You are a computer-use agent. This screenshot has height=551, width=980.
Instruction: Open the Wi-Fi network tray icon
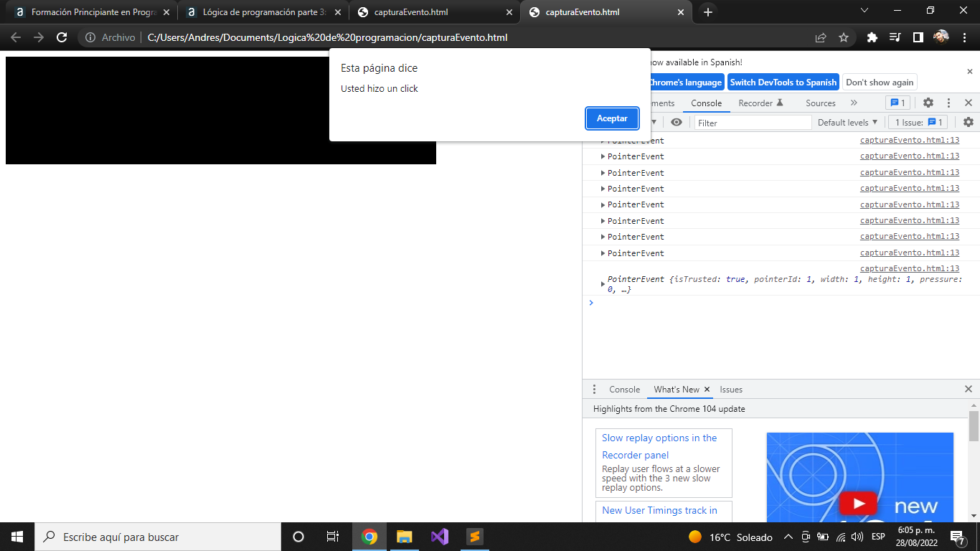coord(841,537)
